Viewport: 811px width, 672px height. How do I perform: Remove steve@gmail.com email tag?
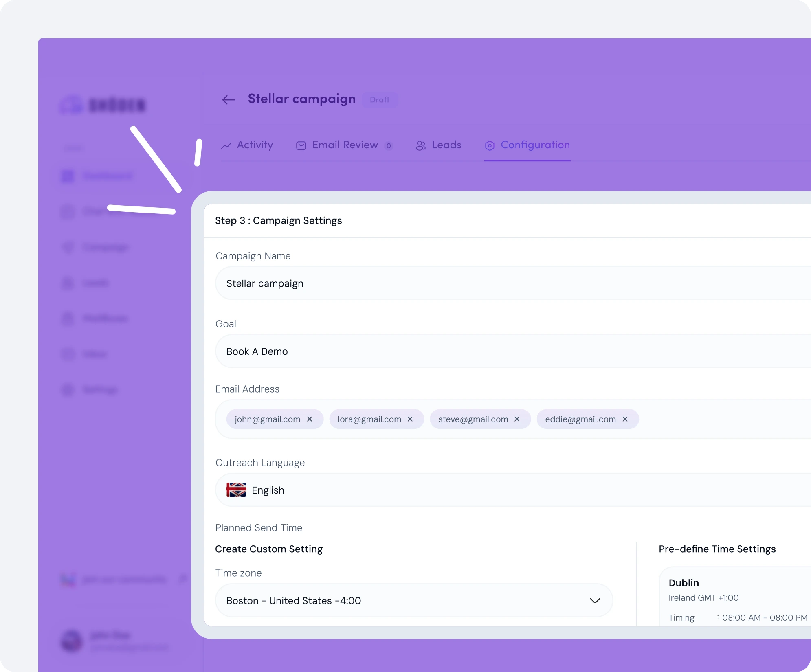[519, 419]
